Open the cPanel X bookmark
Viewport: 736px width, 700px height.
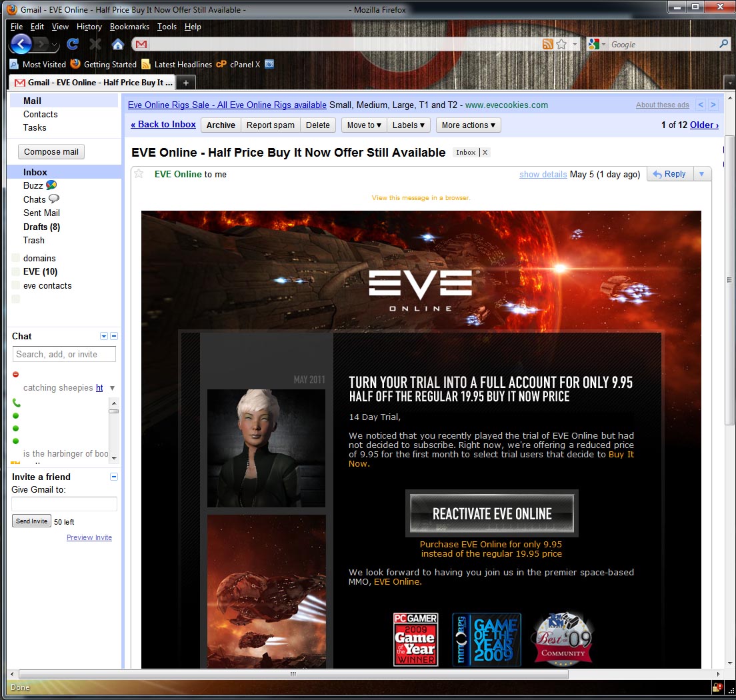[x=239, y=64]
